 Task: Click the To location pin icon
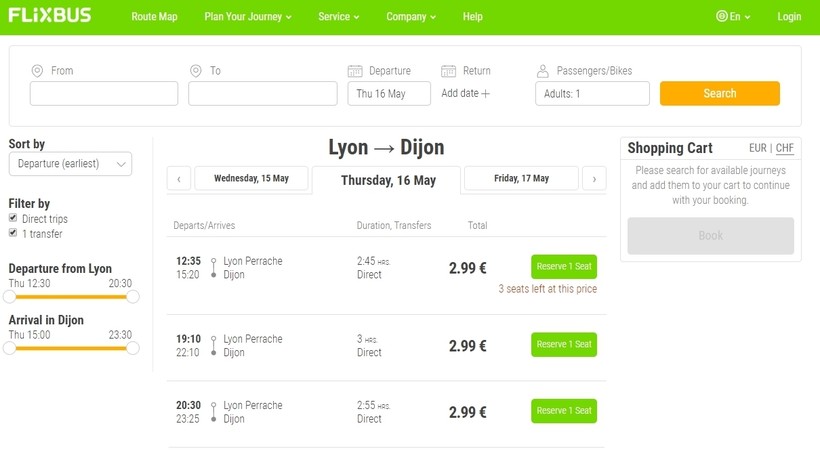(196, 71)
